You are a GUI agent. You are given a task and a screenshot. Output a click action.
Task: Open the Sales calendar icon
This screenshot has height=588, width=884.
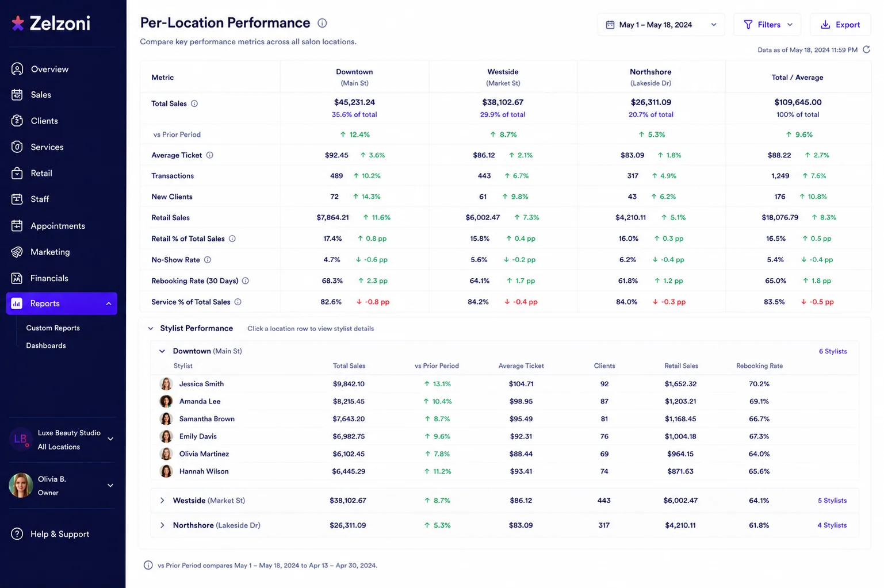tap(17, 95)
